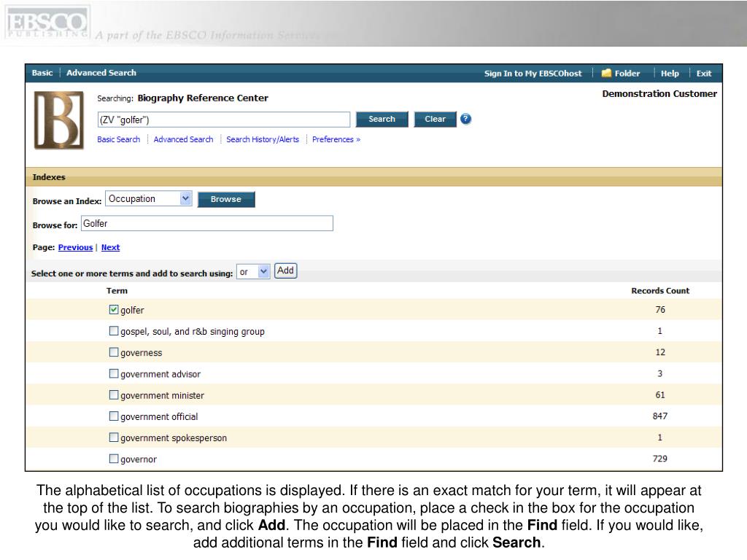Click Sign In to My EBSCOhost
Image resolution: width=747 pixels, height=560 pixels.
tap(533, 74)
